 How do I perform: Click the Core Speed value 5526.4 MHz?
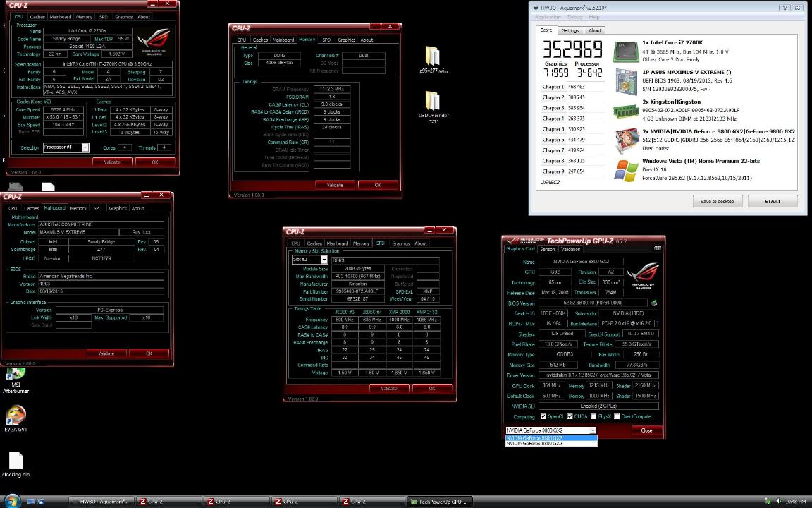coord(63,110)
